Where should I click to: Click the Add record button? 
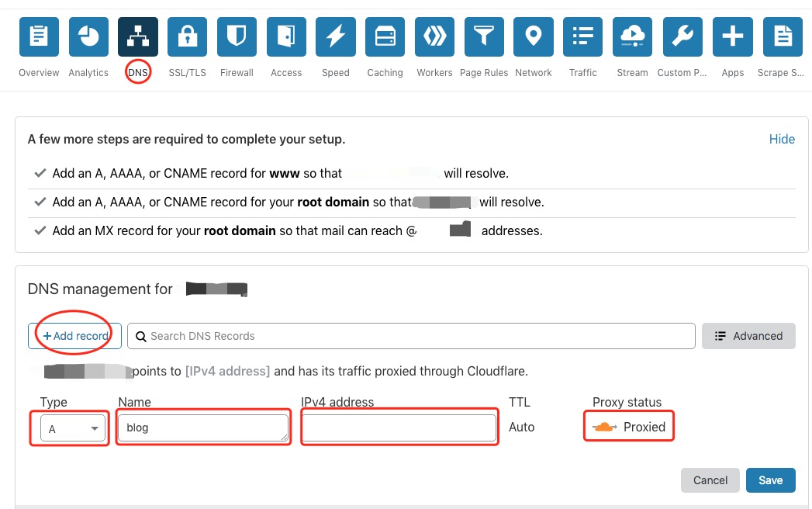(x=75, y=336)
